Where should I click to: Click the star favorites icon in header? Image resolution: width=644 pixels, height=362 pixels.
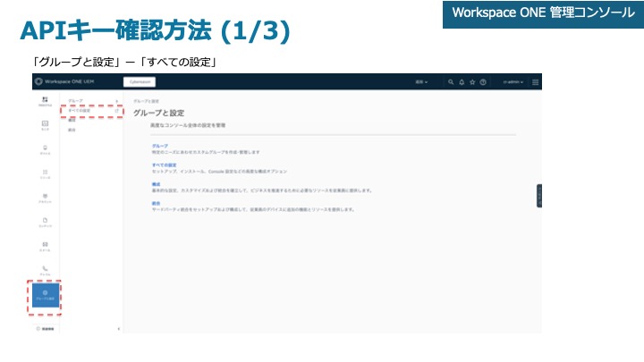[472, 82]
